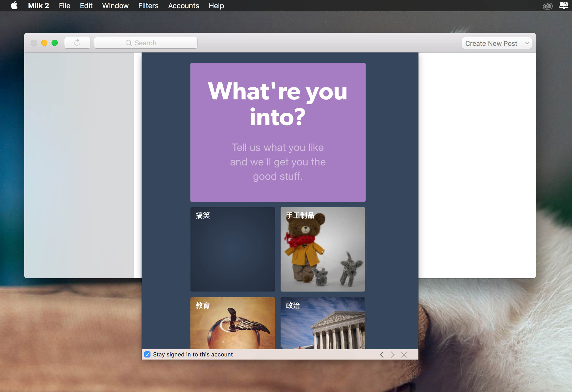The width and height of the screenshot is (572, 392).
Task: Open the Filters menu
Action: click(x=148, y=6)
